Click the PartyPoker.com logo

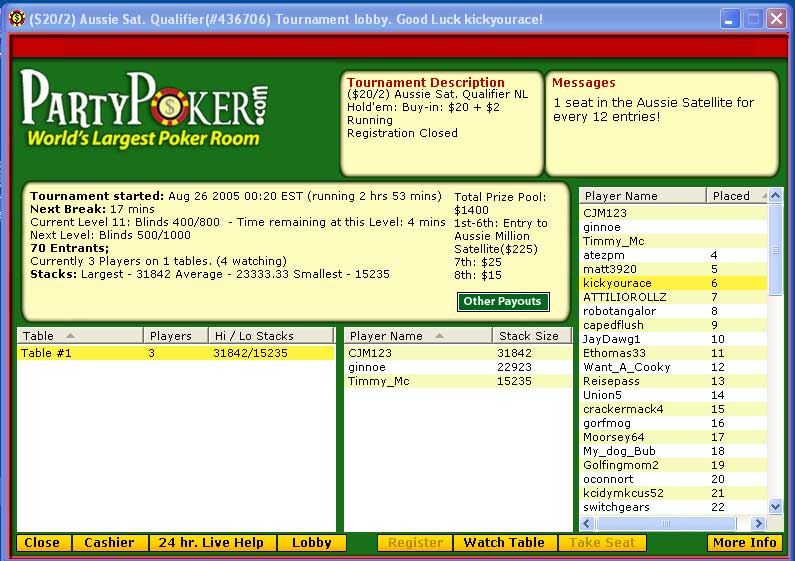click(x=144, y=108)
